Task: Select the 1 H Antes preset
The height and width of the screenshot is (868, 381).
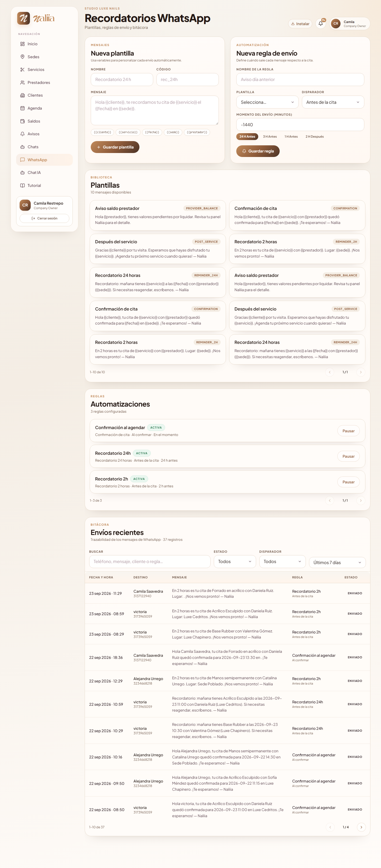Action: pyautogui.click(x=291, y=137)
